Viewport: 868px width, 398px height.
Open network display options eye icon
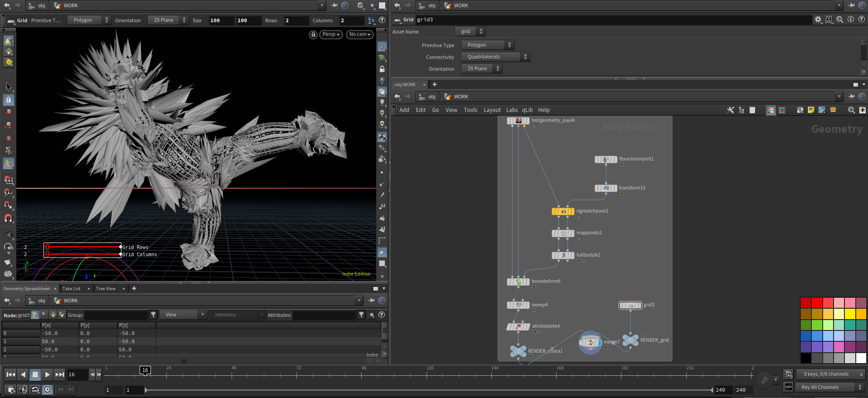point(862,110)
